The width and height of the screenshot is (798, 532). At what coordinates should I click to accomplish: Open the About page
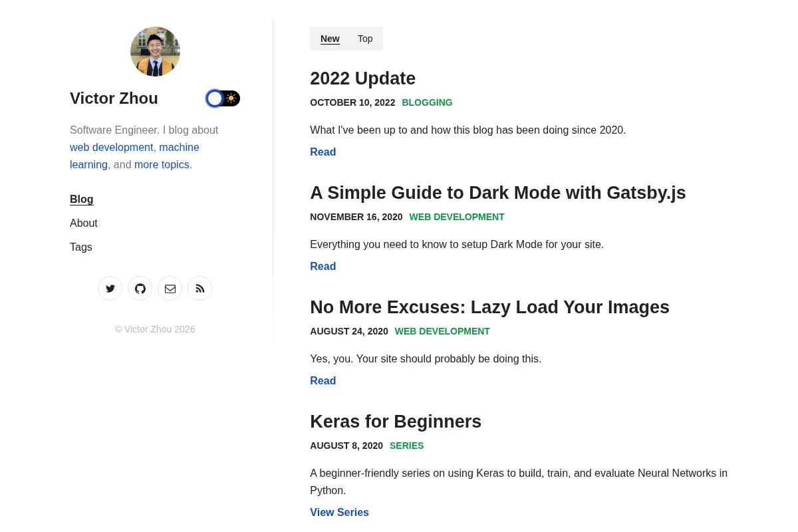84,223
